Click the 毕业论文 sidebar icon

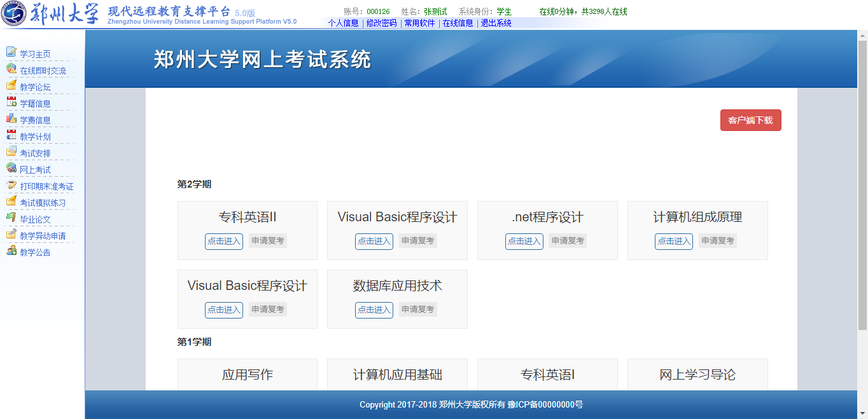(x=11, y=218)
